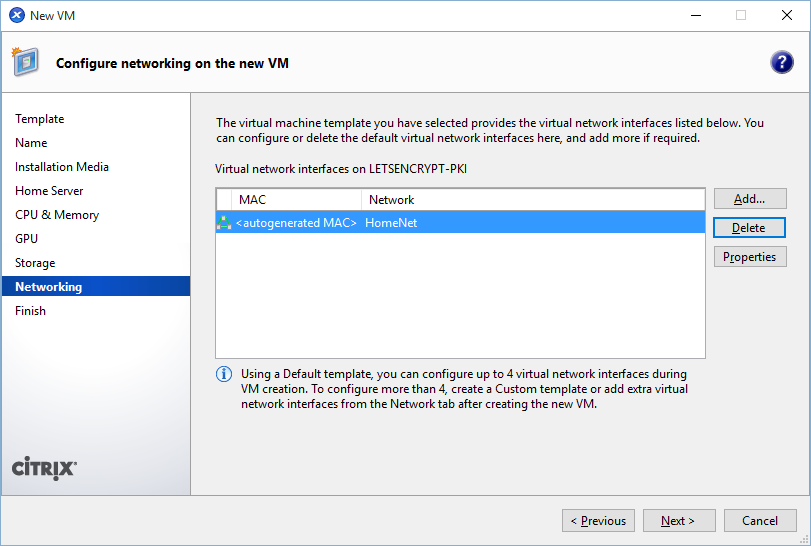
Task: Click the network interface icon in HomeNet row
Action: (224, 223)
